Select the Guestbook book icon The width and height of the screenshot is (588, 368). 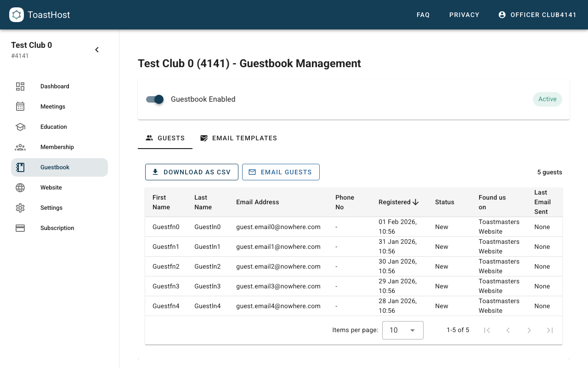[20, 167]
